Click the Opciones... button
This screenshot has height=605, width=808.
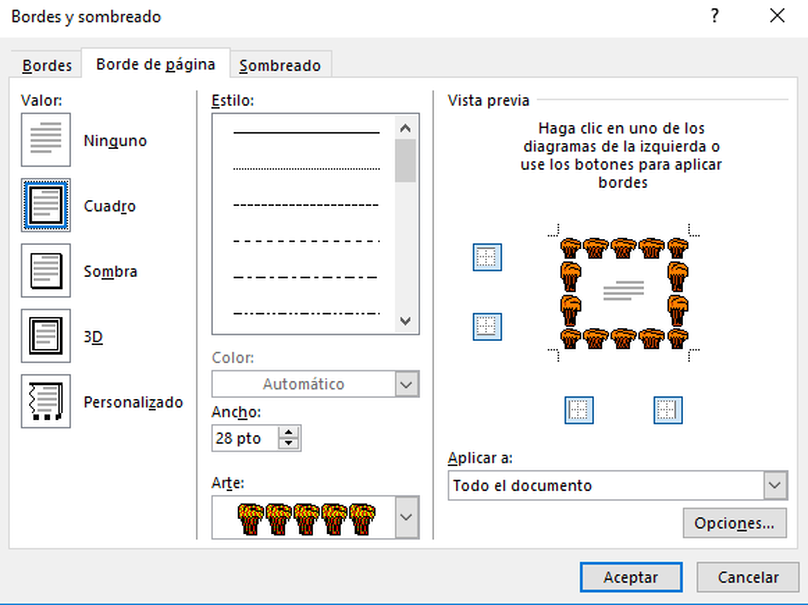[x=734, y=523]
